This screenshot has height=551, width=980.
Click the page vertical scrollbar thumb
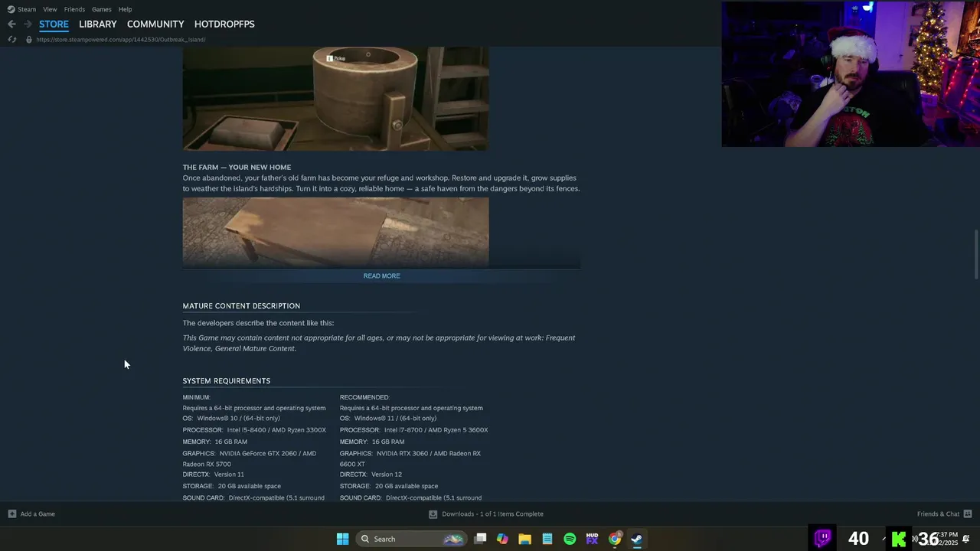coord(975,254)
